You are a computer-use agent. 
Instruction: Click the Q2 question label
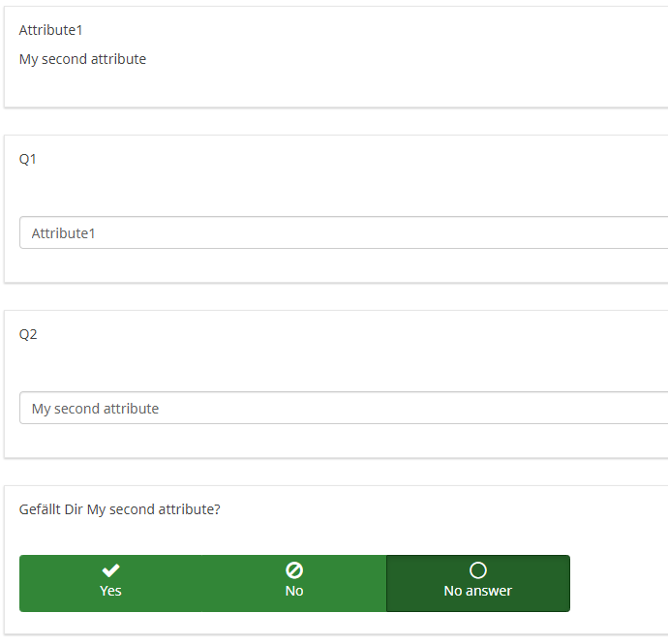pos(28,334)
